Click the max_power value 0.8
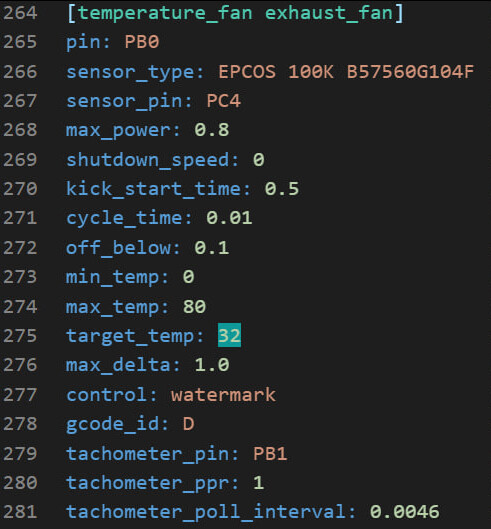 212,130
